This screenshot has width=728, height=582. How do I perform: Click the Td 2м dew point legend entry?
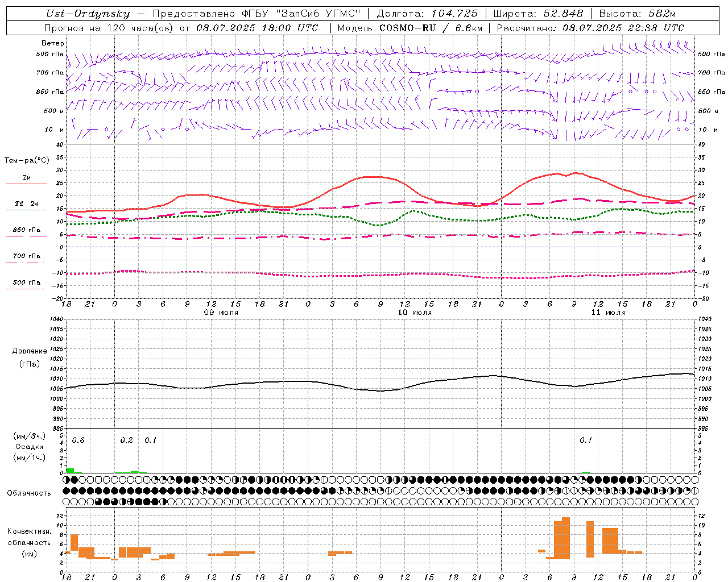coord(27,203)
